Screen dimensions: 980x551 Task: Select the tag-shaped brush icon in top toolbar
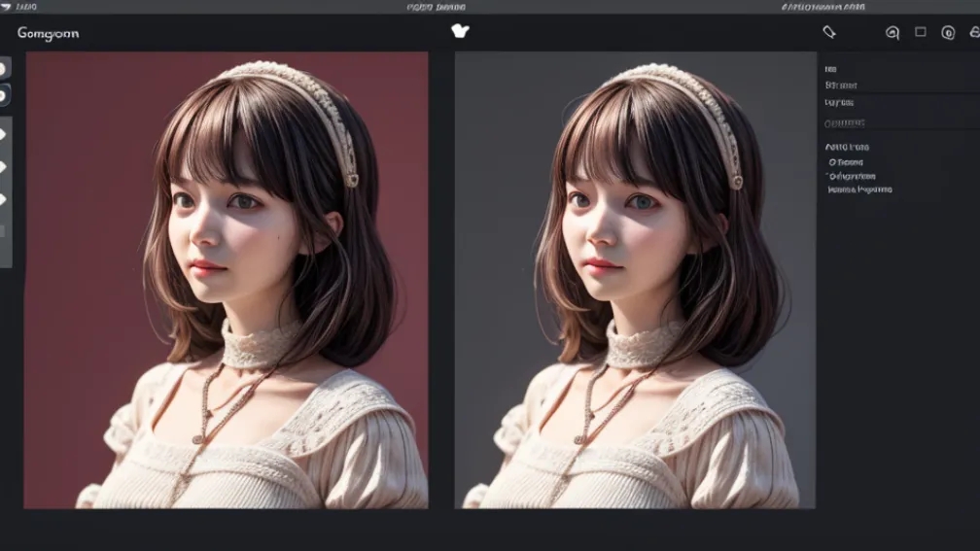coord(828,32)
